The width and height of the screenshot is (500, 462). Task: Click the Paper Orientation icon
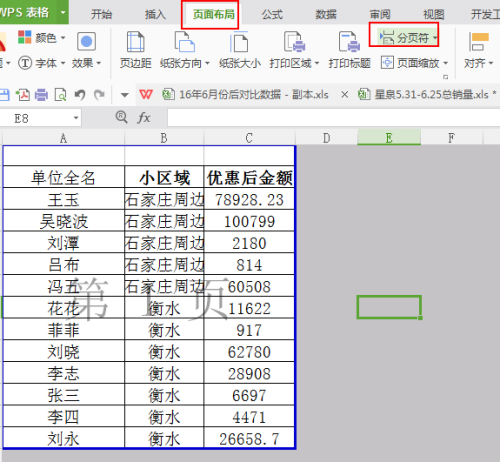[184, 42]
